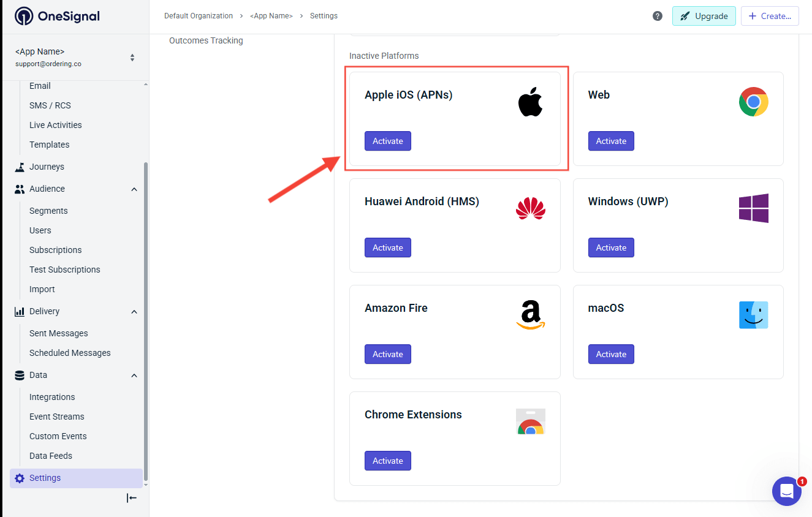The image size is (812, 517).
Task: Click the macOS Finder face icon
Action: 754,315
